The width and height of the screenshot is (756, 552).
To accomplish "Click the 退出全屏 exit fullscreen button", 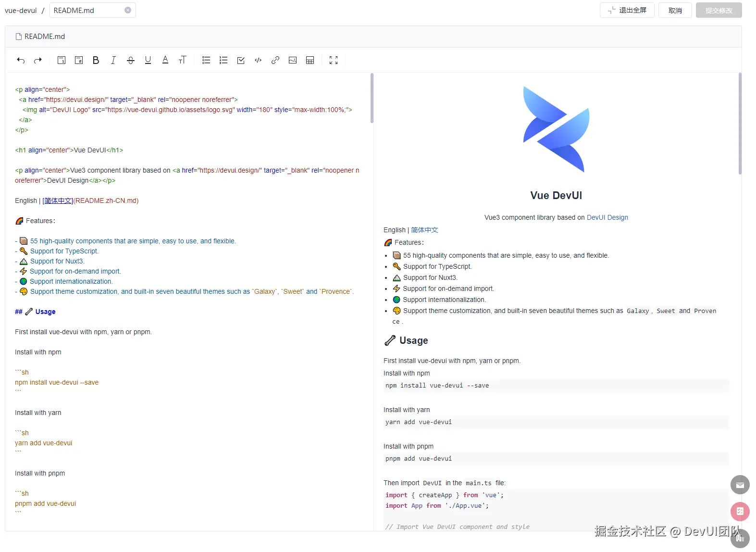I will [x=627, y=10].
